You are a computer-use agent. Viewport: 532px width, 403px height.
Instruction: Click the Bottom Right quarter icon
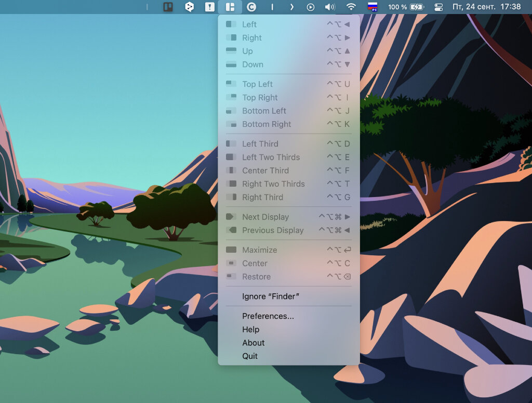click(x=231, y=124)
